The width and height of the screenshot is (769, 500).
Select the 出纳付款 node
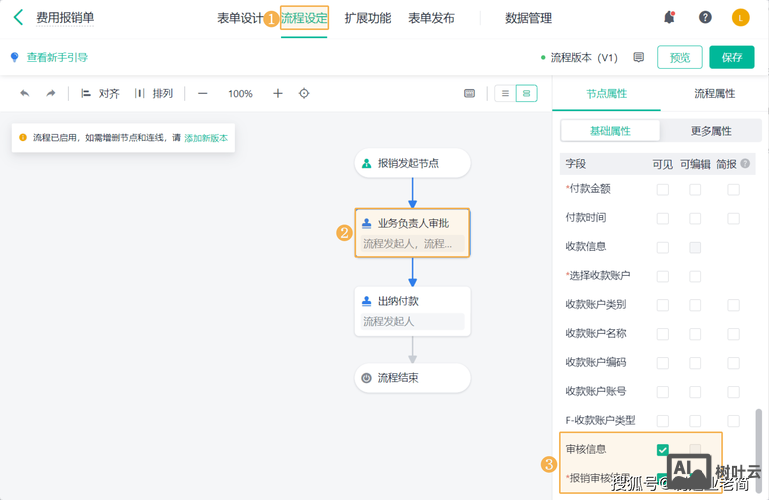412,311
